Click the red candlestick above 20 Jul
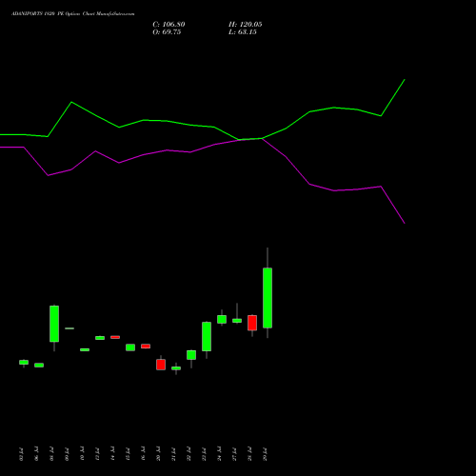Image resolution: width=476 pixels, height=476 pixels. (161, 365)
